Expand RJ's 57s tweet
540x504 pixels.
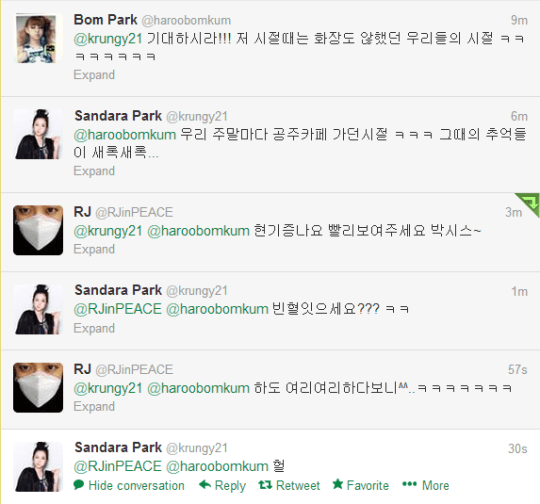(94, 407)
